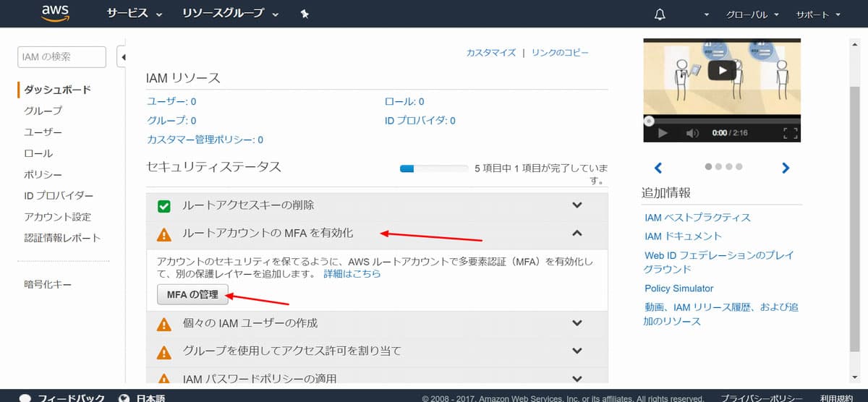Expand グループを使用してアクセス許可を割り当て section
Screen dimensions: 868x402
click(x=577, y=351)
